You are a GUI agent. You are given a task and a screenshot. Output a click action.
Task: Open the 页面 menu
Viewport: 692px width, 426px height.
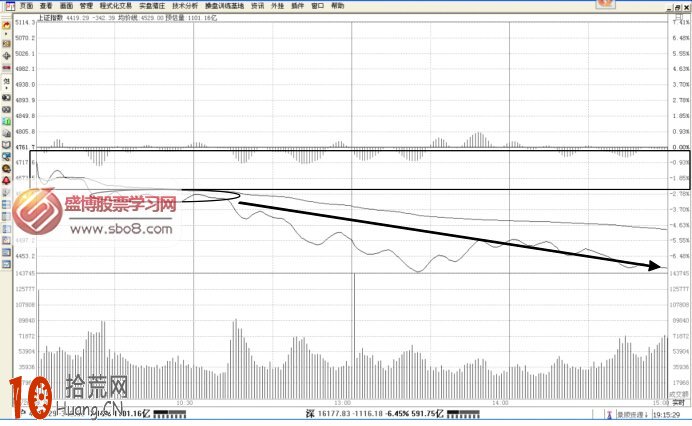(26, 6)
